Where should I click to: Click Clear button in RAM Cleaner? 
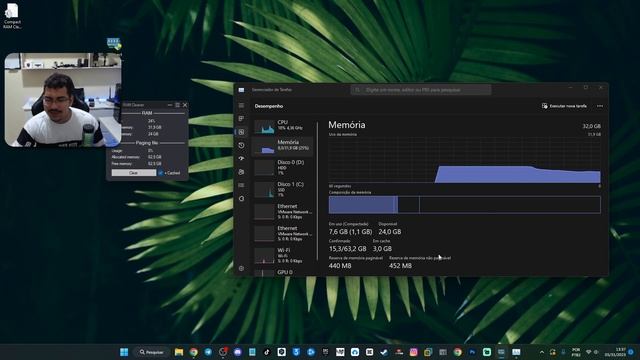point(134,173)
